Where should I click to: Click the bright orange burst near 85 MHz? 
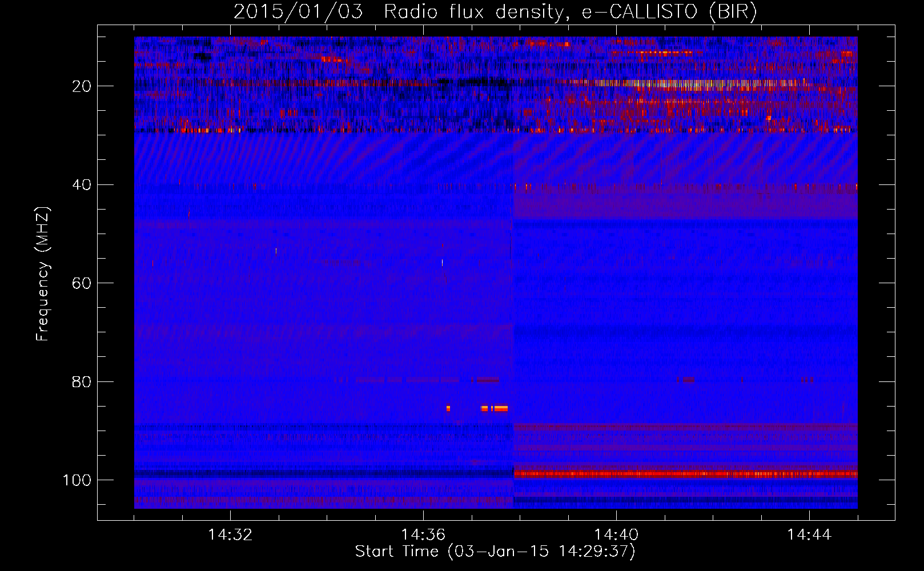click(495, 408)
